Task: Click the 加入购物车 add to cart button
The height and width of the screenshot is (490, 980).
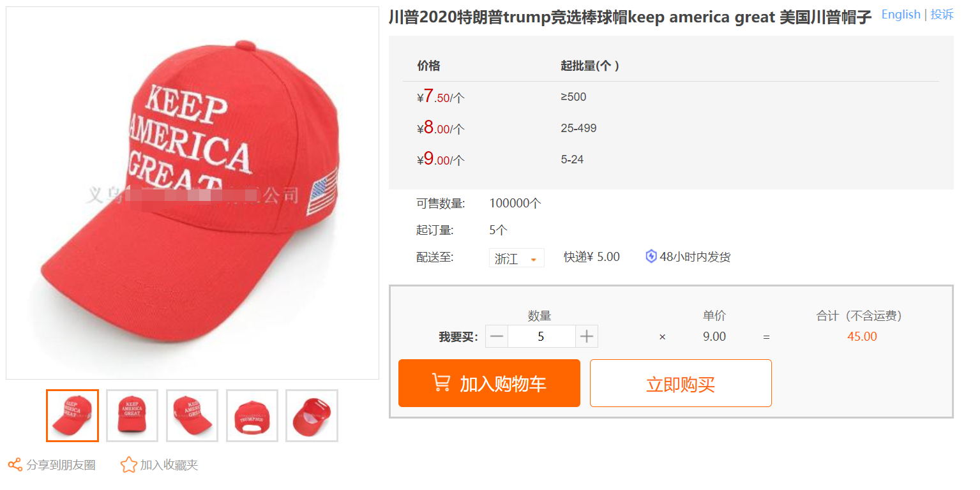Action: [x=489, y=383]
